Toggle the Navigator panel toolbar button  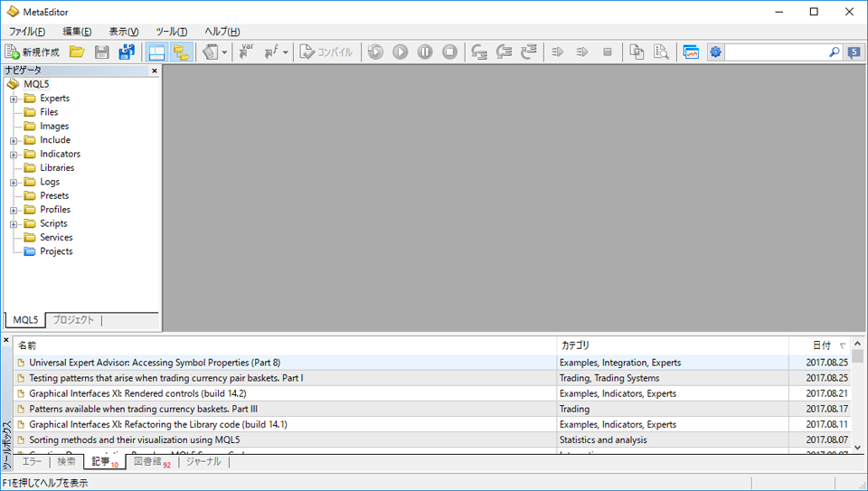(x=156, y=52)
